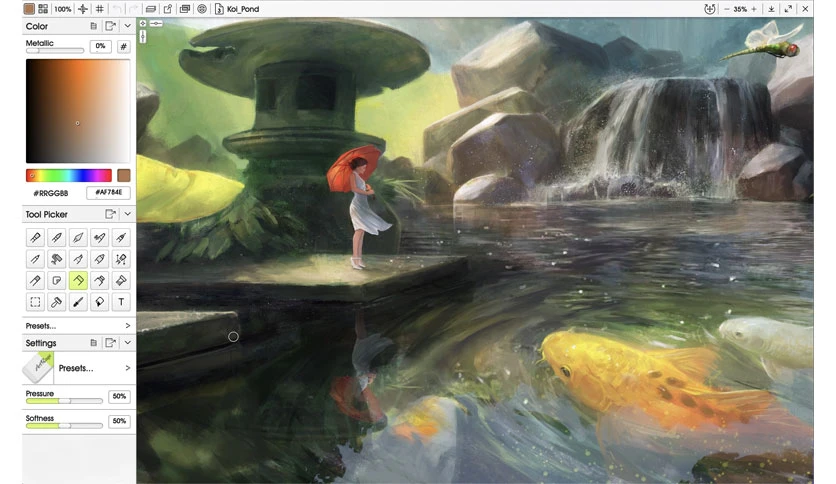Toggle the grid overlay hash icon in toolbar
The image size is (836, 484).
point(100,9)
